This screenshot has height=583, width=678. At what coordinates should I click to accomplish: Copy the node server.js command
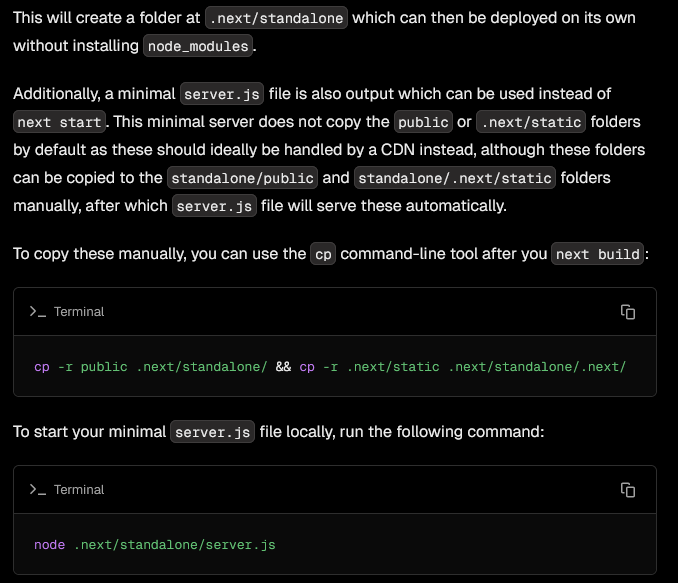(x=628, y=490)
